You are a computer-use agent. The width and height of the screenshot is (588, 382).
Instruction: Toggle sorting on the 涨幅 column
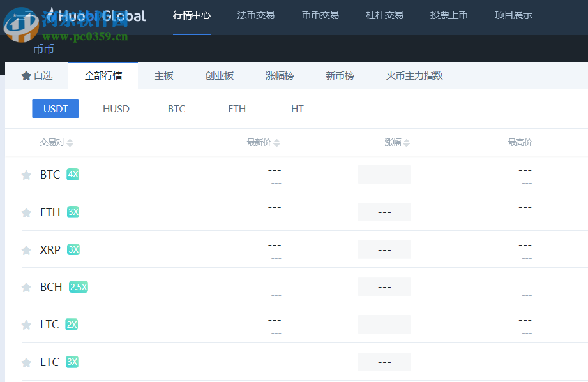(x=406, y=142)
